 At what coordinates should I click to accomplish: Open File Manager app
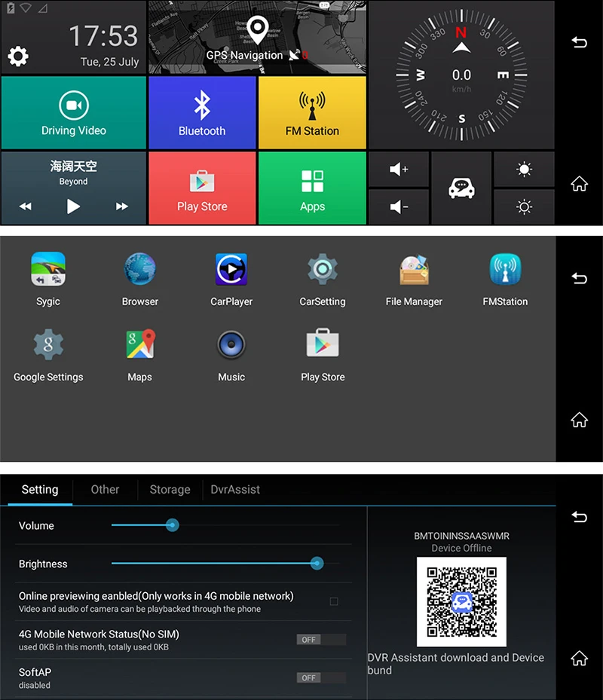tap(414, 279)
